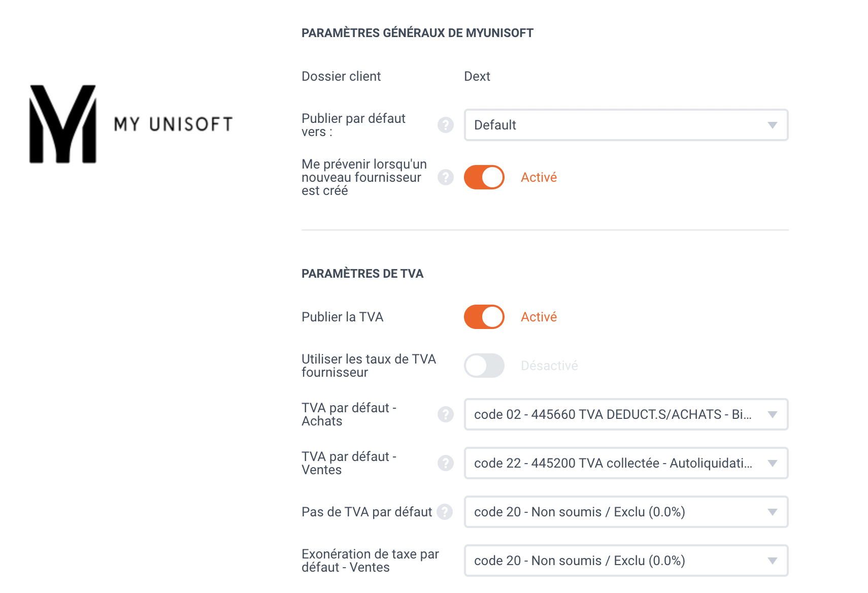Click help icon for nouveau fournisseur notification

coord(446,177)
